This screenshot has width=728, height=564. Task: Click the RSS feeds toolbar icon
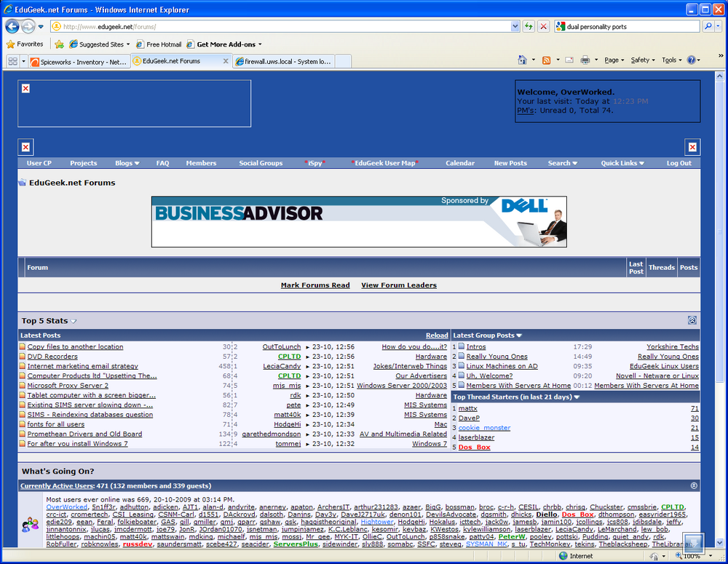547,60
